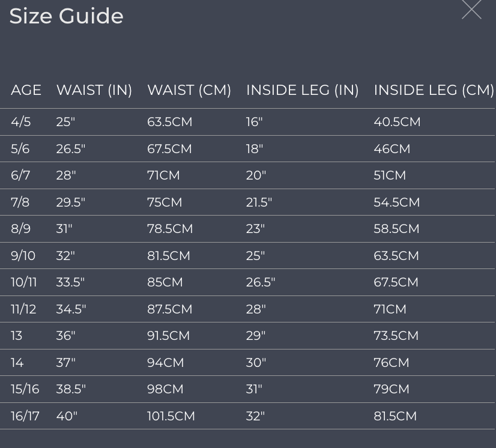Click the age 13 row label

pyautogui.click(x=16, y=336)
